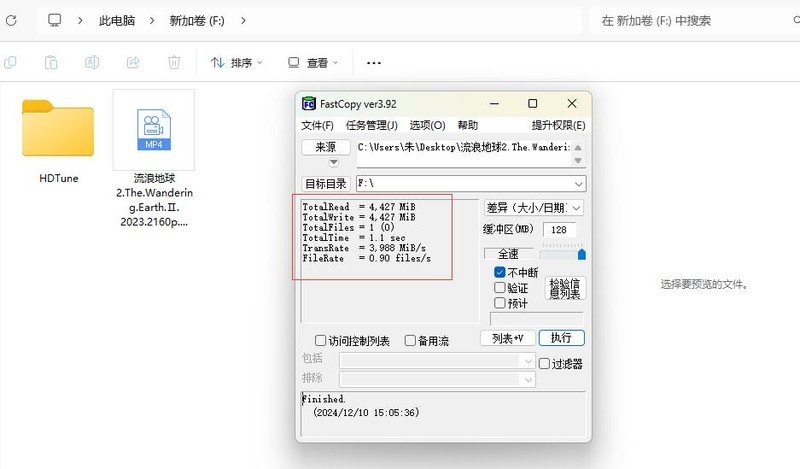Click the source field's down scroll arrow

578,160
